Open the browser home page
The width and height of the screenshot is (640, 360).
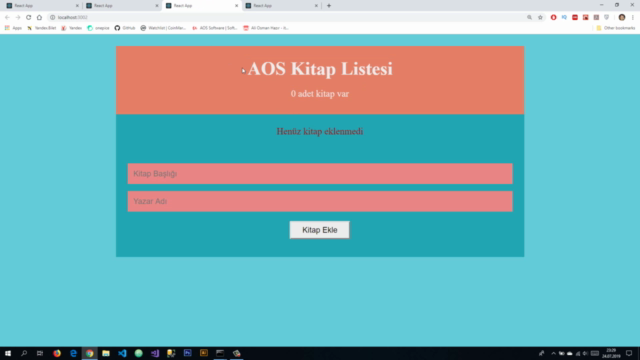point(39,17)
